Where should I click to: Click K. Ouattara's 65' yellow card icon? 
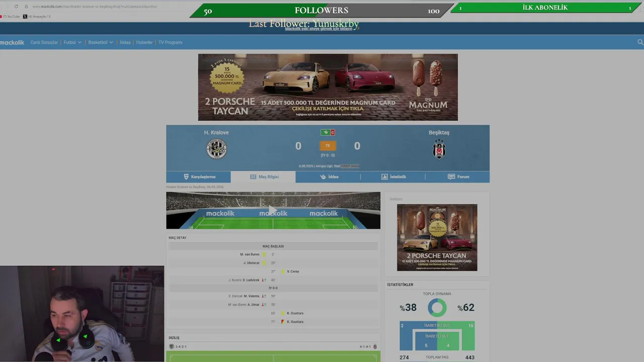283,313
